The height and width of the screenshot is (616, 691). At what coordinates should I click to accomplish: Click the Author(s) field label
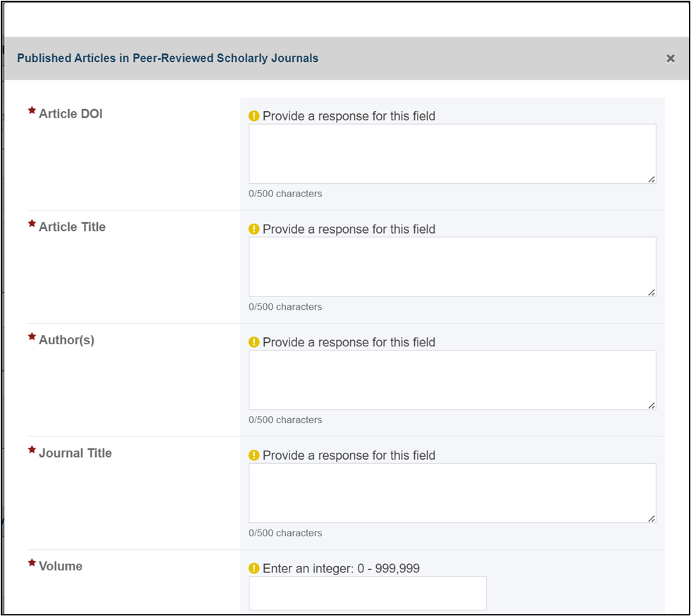[x=66, y=340]
